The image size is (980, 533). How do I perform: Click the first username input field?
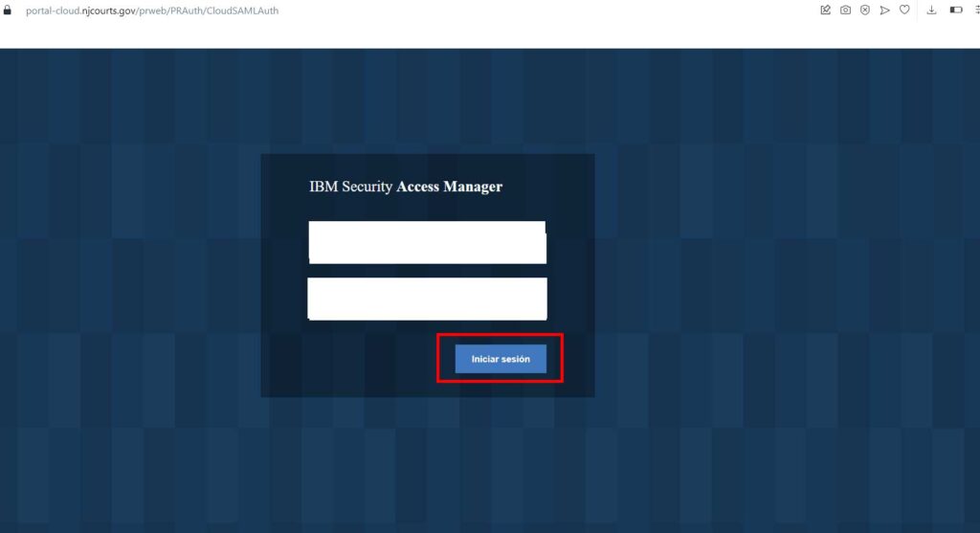click(427, 242)
